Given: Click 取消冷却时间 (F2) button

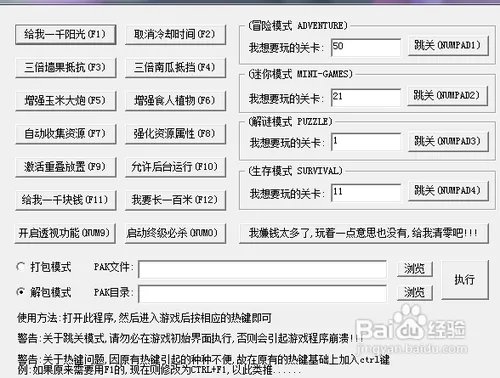Looking at the screenshot, I should click(x=175, y=34).
